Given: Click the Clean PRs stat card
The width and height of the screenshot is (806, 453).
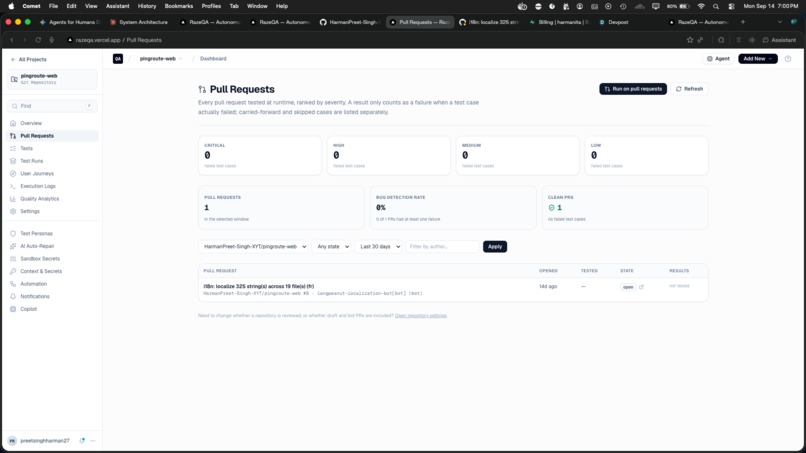Looking at the screenshot, I should [x=625, y=208].
